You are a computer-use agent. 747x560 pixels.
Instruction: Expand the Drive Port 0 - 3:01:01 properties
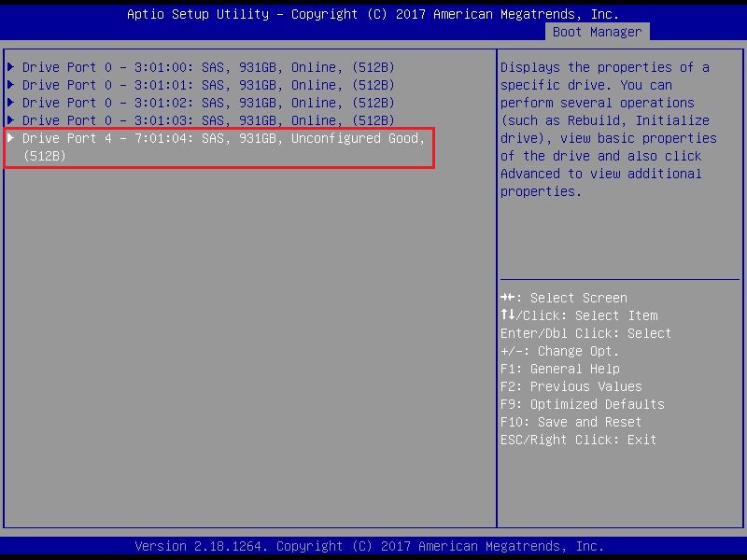(208, 85)
